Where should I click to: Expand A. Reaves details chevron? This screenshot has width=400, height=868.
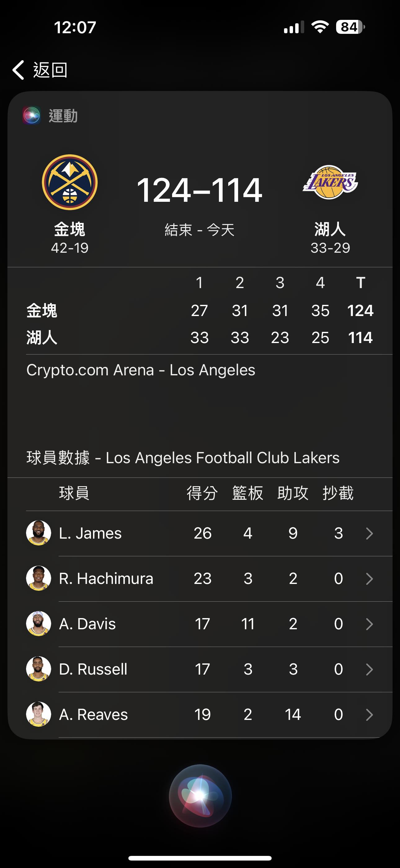tap(369, 715)
